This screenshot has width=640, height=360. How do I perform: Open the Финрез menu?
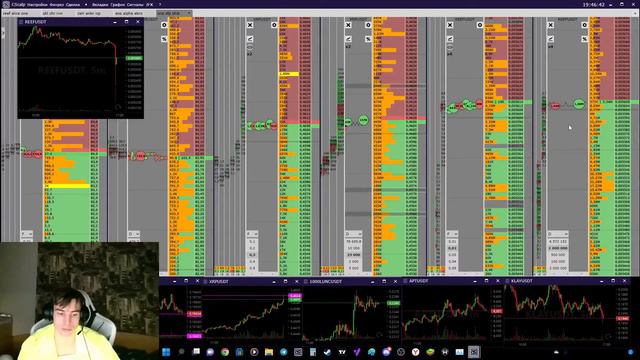pos(57,4)
